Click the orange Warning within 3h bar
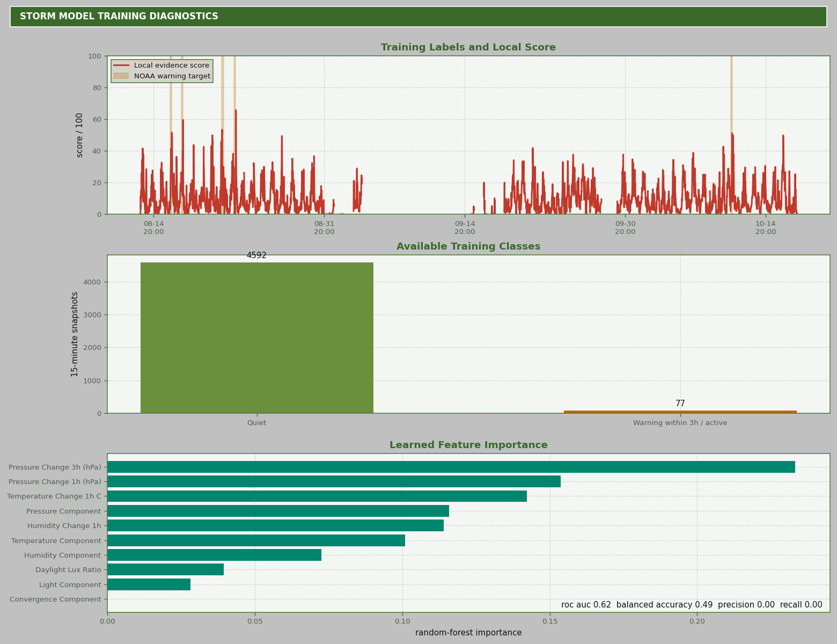Viewport: 837px width, 644px height. click(x=680, y=412)
